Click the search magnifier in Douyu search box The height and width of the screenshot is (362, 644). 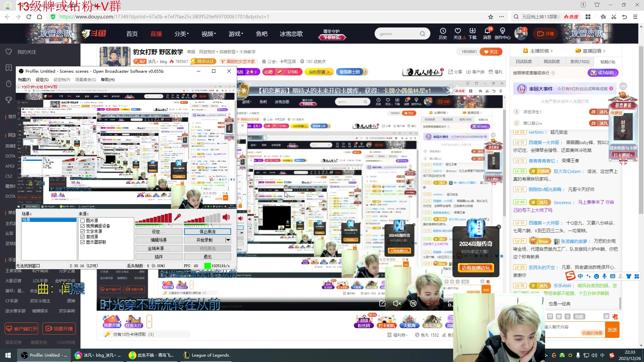tap(422, 34)
